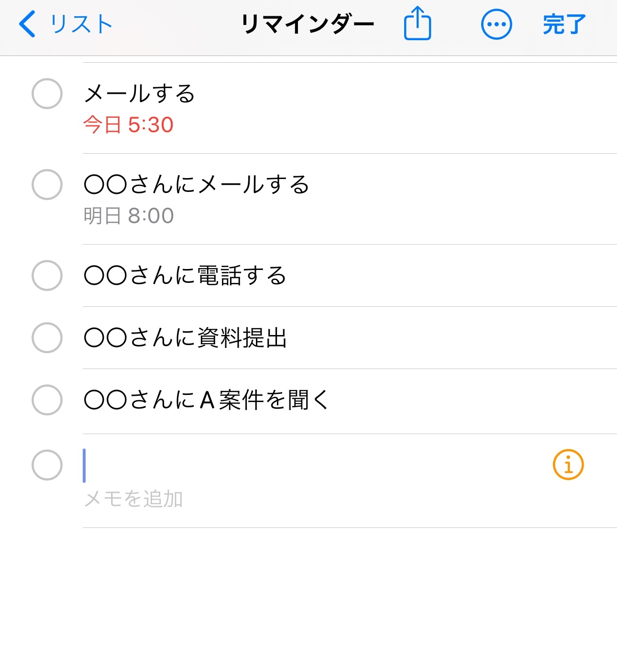This screenshot has height=672, width=617.
Task: Go back using the blue chevron arrow
Action: tap(27, 24)
